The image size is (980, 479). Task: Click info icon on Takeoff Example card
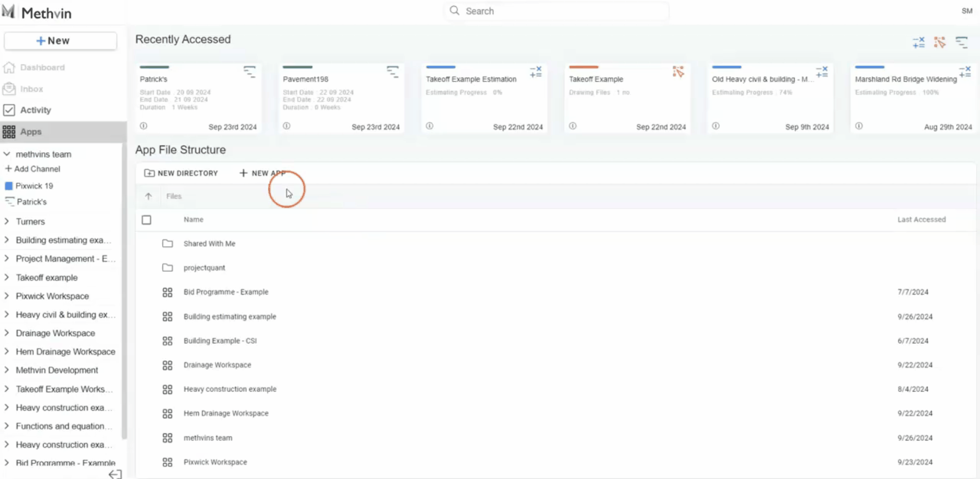point(573,126)
